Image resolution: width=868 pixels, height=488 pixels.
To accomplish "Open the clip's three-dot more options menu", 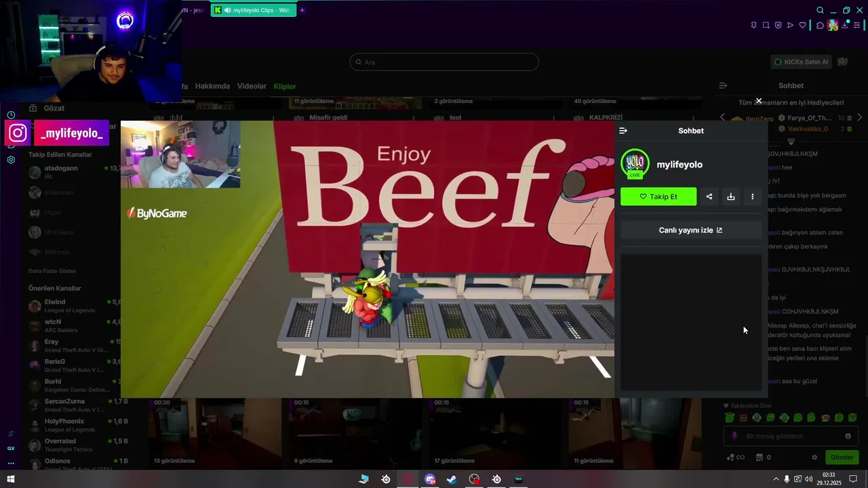I will pos(753,197).
